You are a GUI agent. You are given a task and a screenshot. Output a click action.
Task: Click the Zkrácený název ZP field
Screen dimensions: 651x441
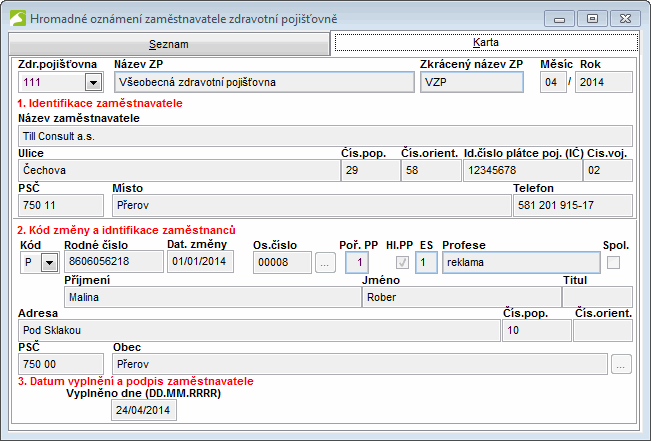(472, 82)
